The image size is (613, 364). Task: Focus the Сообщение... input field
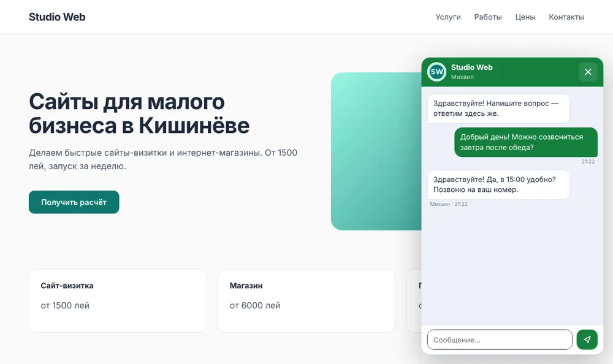[500, 339]
